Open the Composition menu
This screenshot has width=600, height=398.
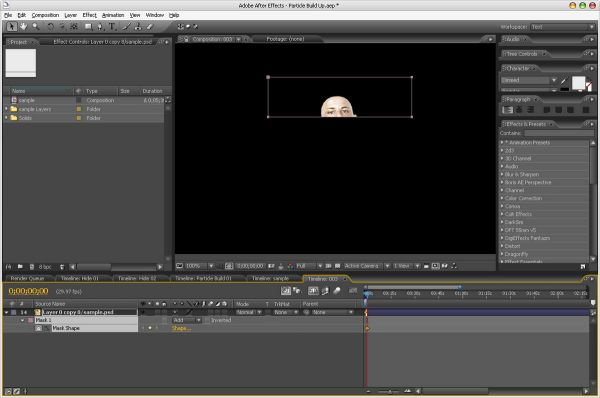(45, 15)
